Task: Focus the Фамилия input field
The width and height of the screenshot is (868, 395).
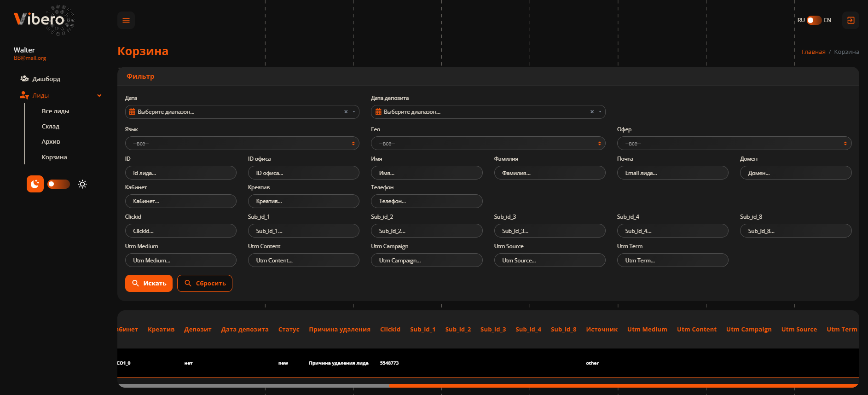Action: point(550,173)
